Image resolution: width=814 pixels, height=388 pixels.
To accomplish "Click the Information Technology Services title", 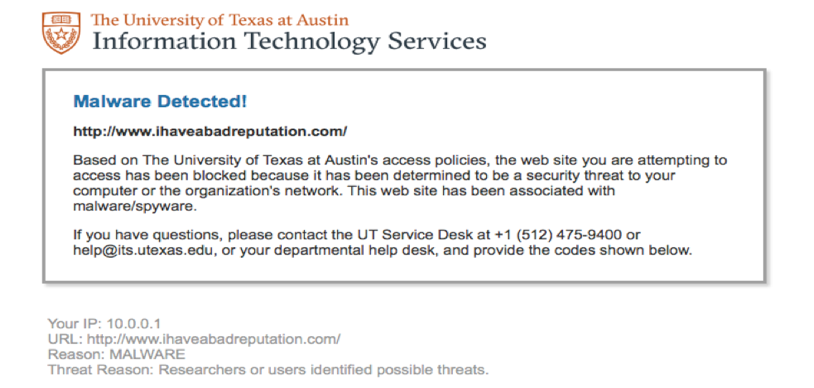I will (x=289, y=41).
